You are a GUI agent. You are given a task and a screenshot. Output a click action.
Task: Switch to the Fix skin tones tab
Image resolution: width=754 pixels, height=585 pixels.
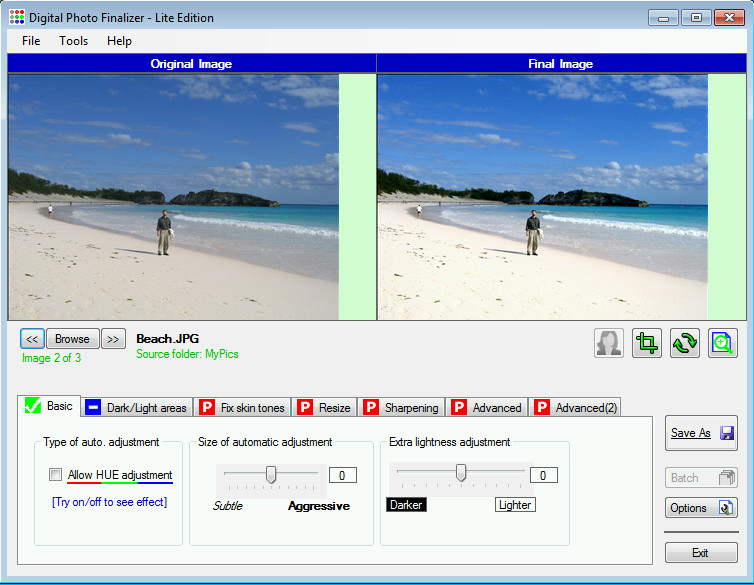click(x=242, y=408)
